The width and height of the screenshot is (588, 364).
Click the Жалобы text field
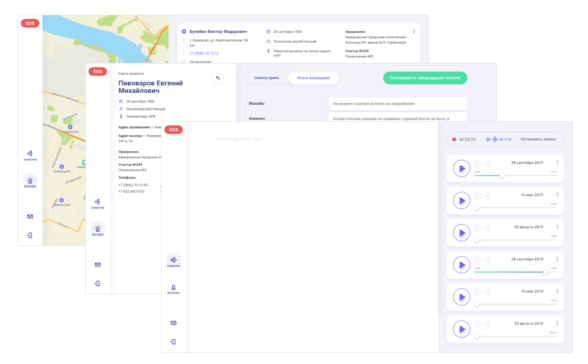point(398,104)
